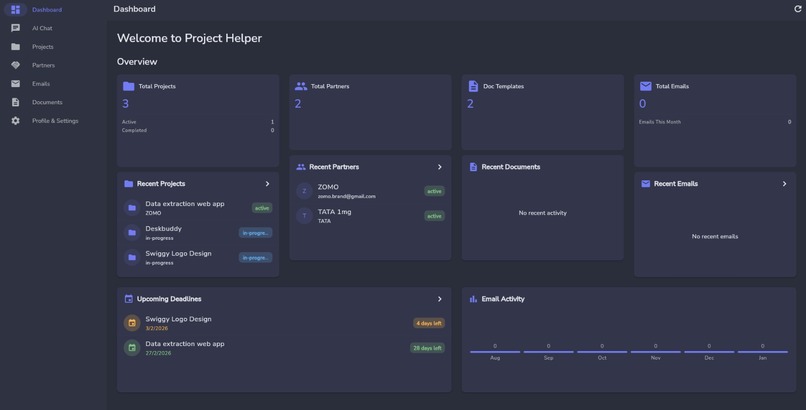
Task: Go to Partners in the sidebar
Action: point(53,65)
